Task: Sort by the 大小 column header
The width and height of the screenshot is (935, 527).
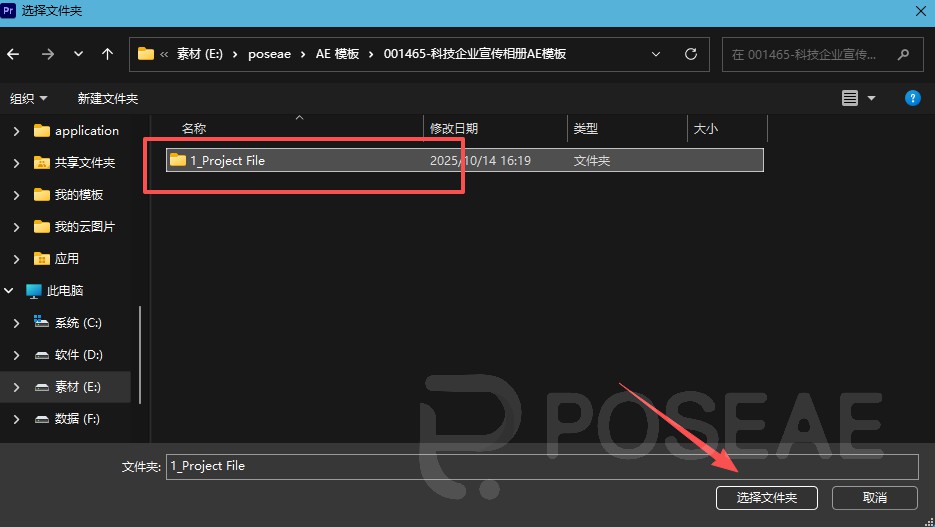Action: (705, 129)
